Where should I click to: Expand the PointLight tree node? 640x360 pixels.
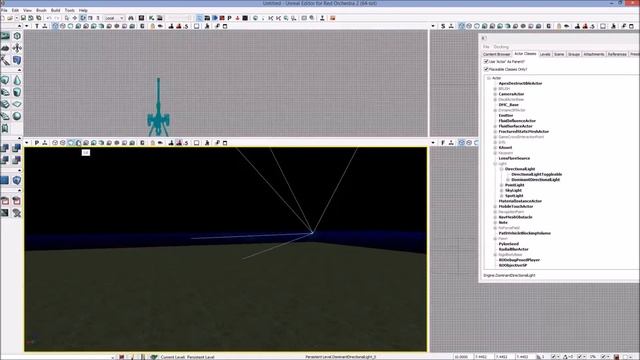(502, 185)
